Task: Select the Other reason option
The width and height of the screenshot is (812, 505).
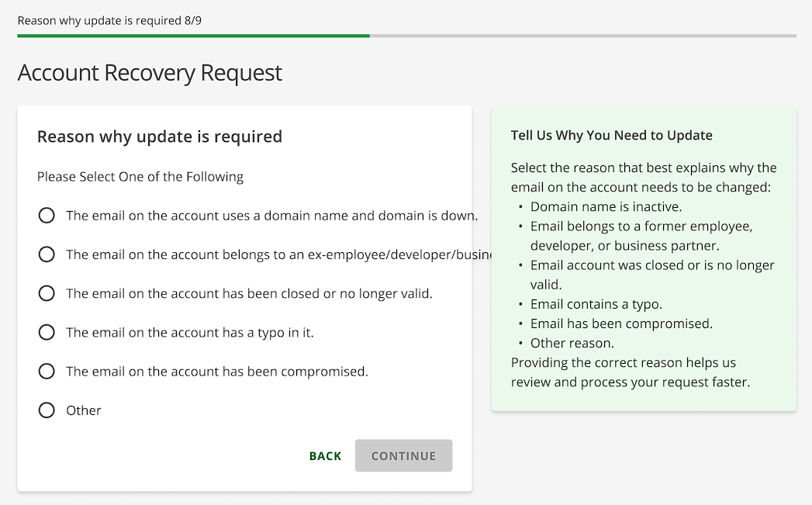Action: point(47,410)
